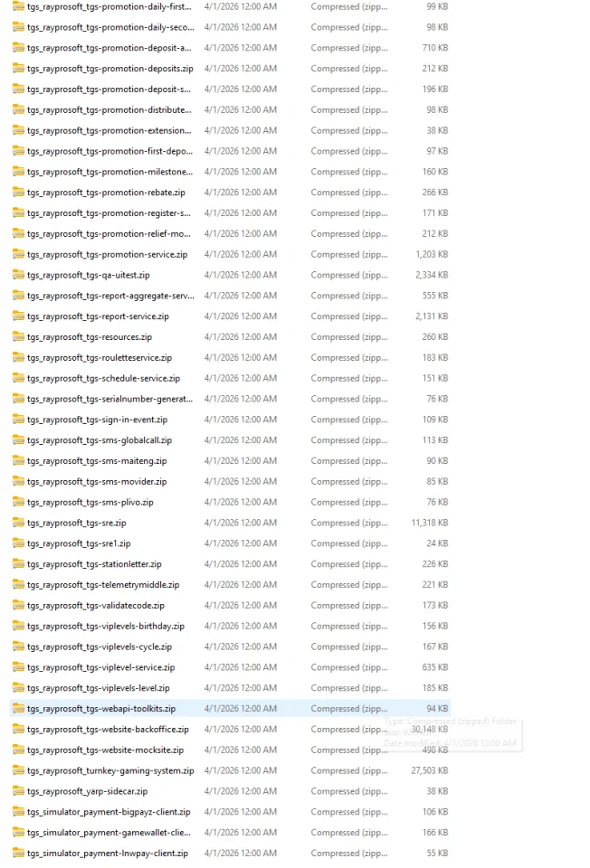Click the zip icon for tgs-viplevels-birthday.zip

(x=18, y=627)
